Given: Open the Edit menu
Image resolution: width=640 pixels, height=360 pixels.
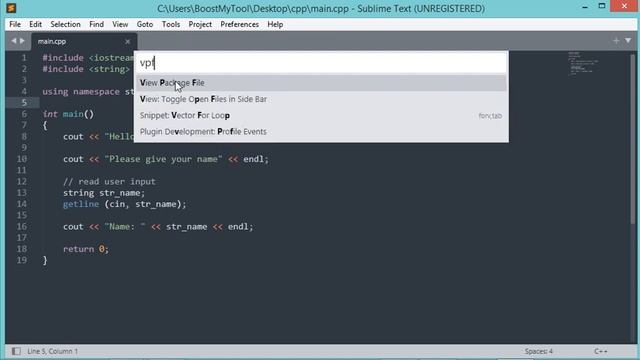Looking at the screenshot, I should click(x=36, y=24).
